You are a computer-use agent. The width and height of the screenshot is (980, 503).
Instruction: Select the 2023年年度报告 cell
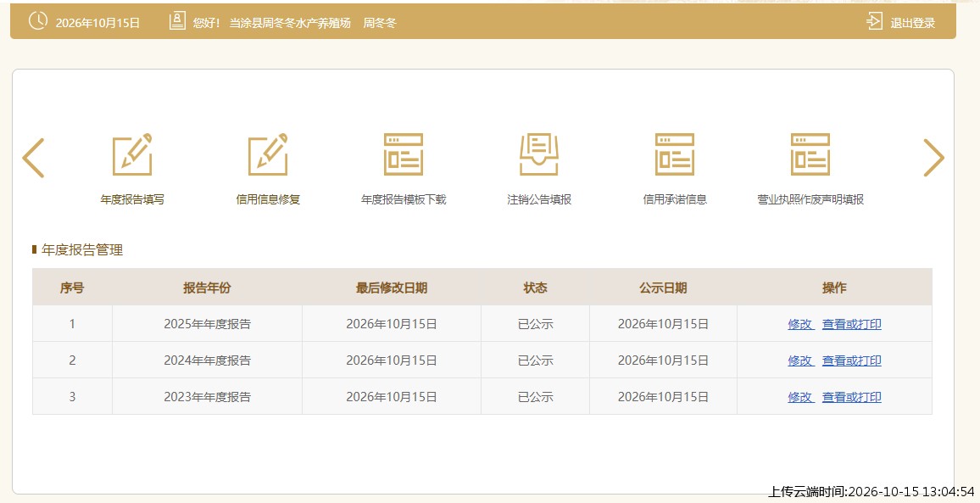(x=207, y=396)
